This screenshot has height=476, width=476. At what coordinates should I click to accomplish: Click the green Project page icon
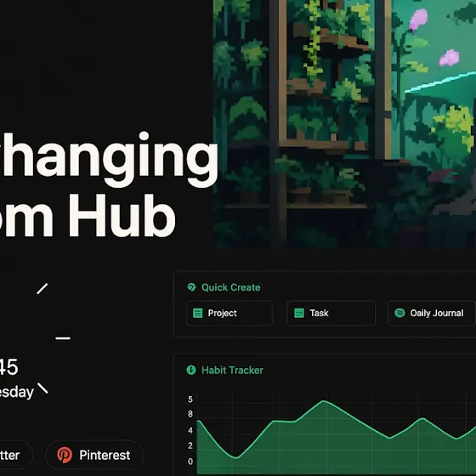coord(197,313)
